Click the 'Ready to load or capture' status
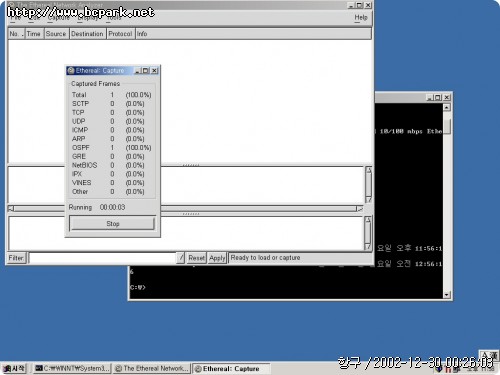The height and width of the screenshot is (375, 500). [x=265, y=258]
